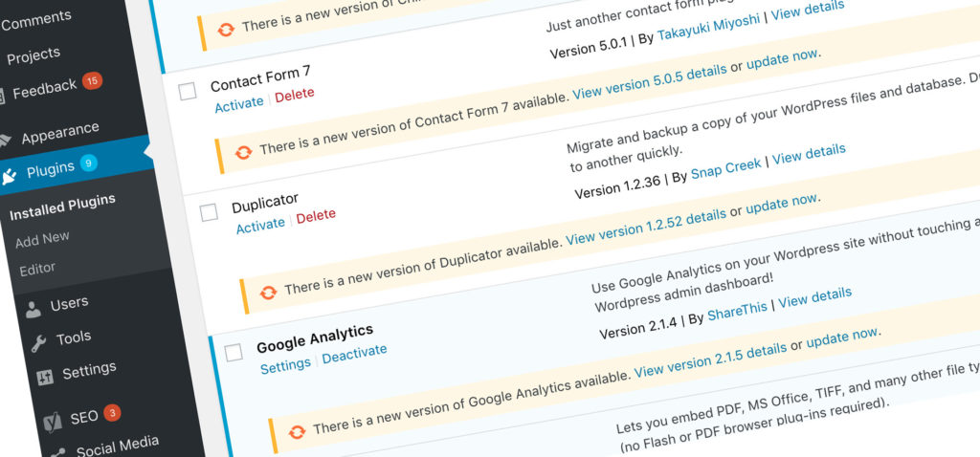980x457 pixels.
Task: Click the Social Media share icon
Action: 58,452
